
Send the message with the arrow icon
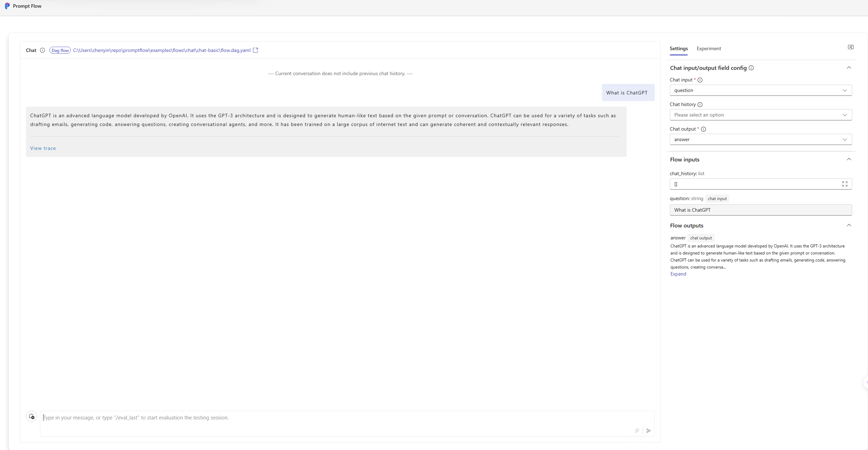pyautogui.click(x=648, y=431)
